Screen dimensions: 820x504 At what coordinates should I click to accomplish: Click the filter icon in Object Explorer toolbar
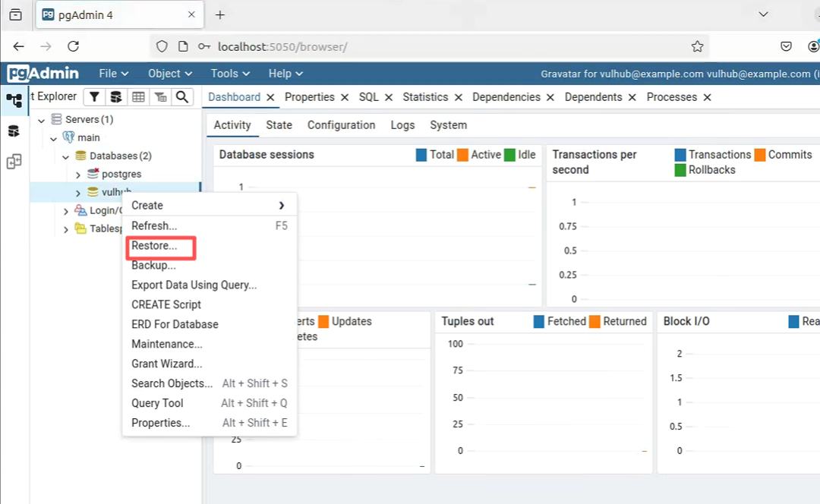pyautogui.click(x=94, y=96)
